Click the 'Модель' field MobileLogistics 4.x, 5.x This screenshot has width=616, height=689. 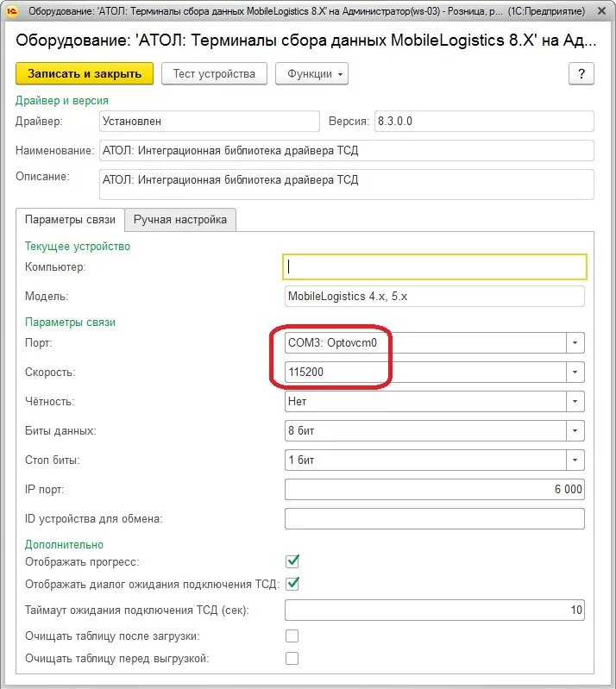(x=435, y=296)
